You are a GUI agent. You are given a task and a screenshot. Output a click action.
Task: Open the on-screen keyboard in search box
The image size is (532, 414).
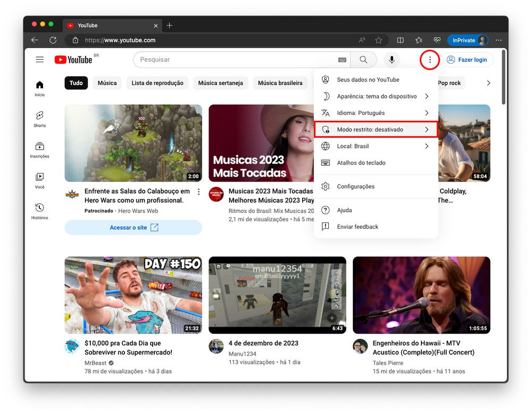tap(342, 60)
